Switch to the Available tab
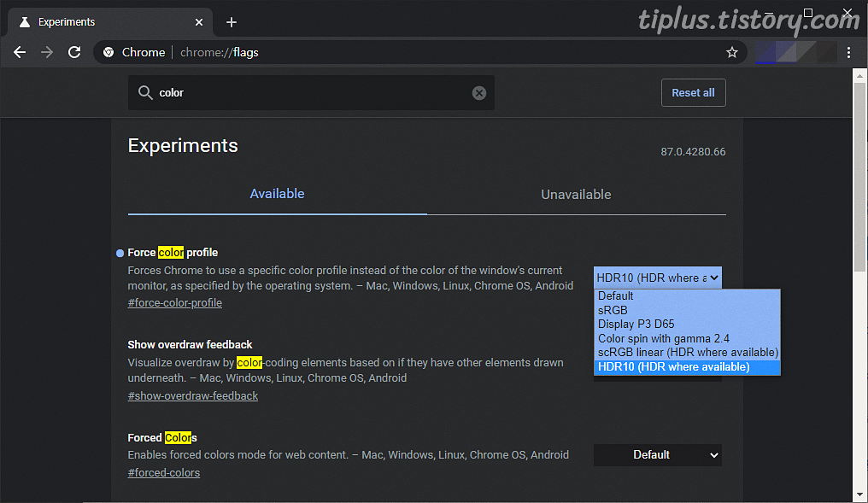 (x=277, y=194)
